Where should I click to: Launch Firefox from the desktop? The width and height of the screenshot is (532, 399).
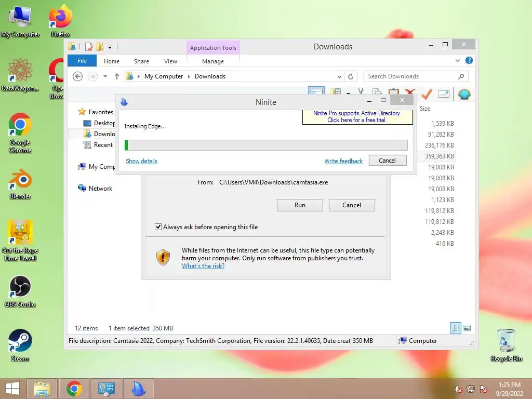[x=60, y=21]
